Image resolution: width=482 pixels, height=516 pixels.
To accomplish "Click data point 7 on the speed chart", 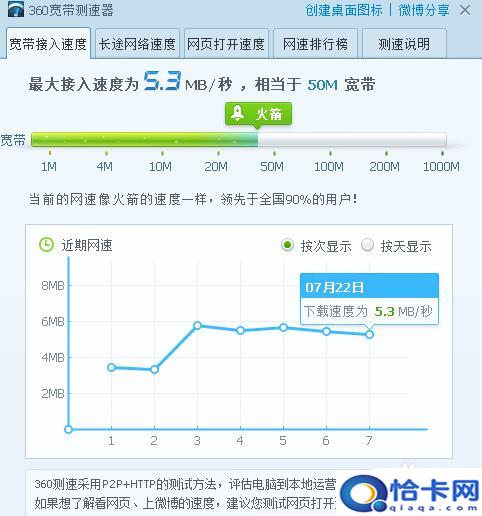I will coord(369,334).
